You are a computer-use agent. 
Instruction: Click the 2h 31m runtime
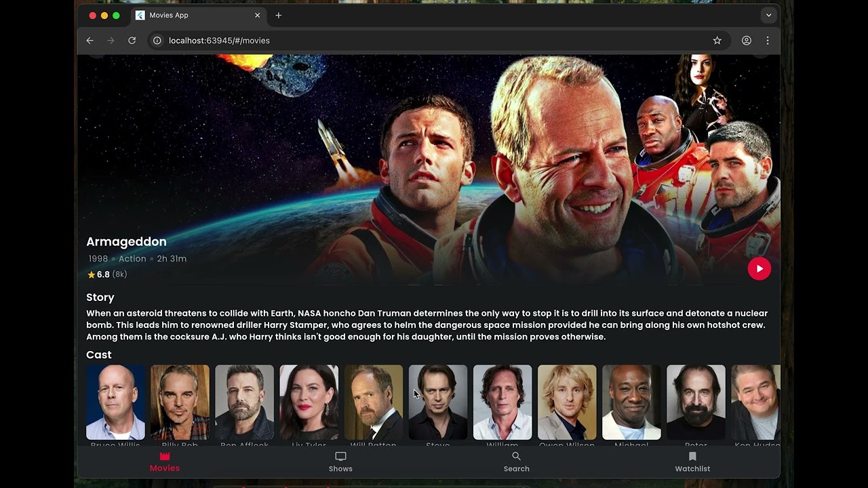click(x=172, y=259)
